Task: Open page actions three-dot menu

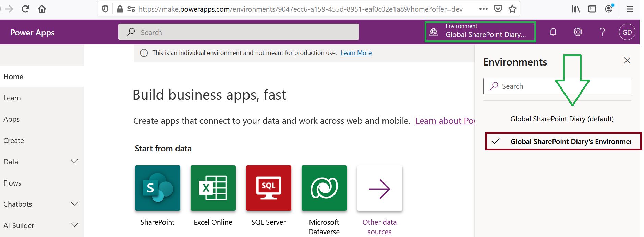Action: (483, 9)
